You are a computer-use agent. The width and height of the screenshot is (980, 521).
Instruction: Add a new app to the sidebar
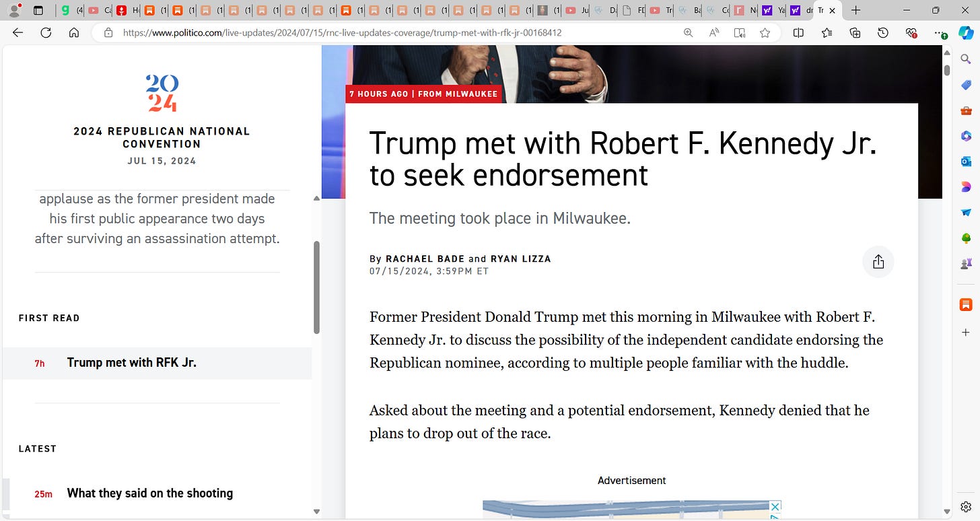tap(966, 333)
